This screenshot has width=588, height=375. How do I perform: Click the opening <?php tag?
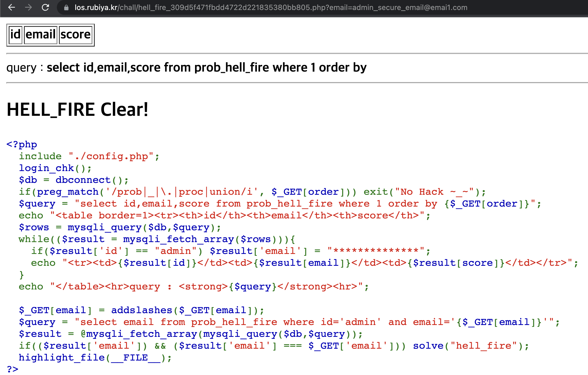[x=22, y=144]
